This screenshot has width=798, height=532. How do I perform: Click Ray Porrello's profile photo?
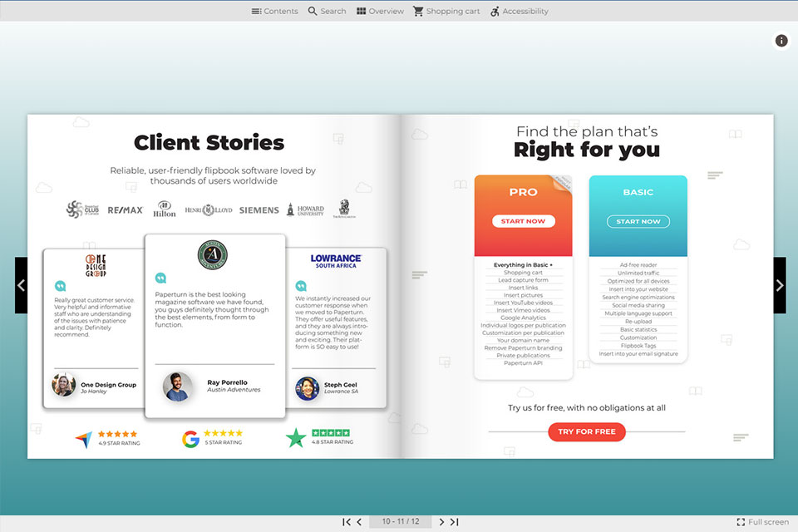[177, 387]
